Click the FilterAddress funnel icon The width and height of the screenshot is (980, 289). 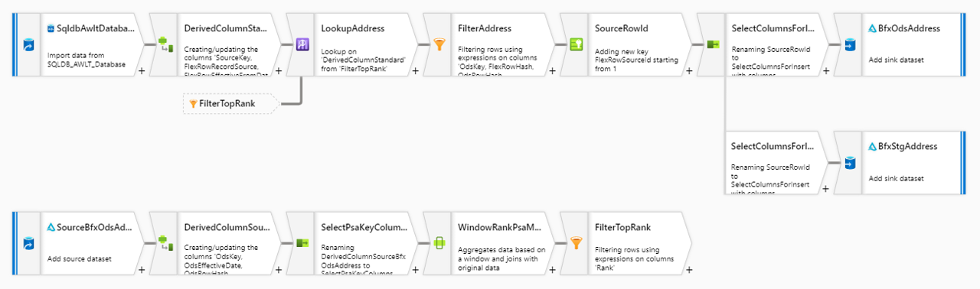(x=439, y=45)
